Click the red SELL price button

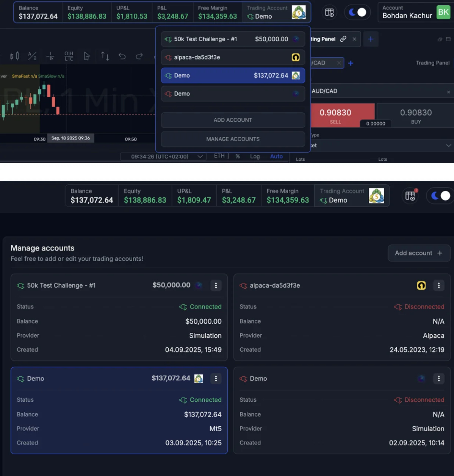[x=335, y=115]
